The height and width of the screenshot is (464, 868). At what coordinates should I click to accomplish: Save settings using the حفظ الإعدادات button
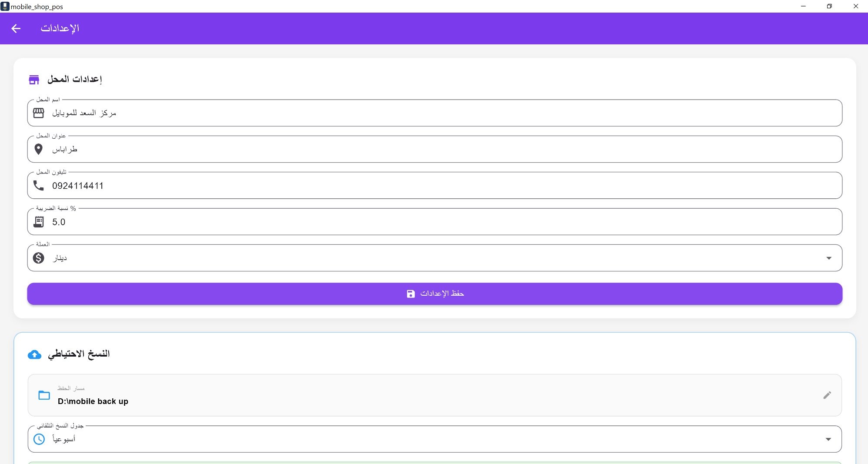click(x=435, y=294)
